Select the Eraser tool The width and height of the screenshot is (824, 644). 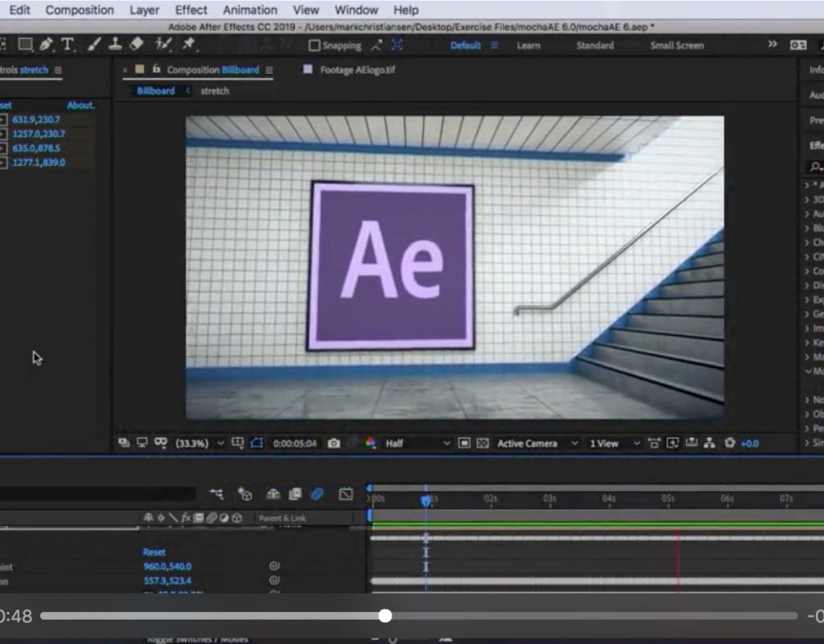point(137,45)
